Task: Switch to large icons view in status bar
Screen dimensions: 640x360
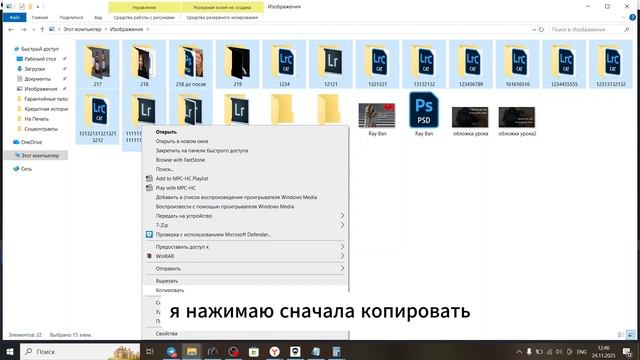Action: pos(631,335)
